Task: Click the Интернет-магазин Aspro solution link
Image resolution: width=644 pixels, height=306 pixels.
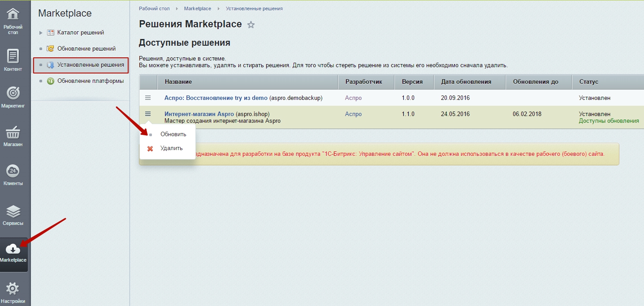Action: (x=199, y=114)
